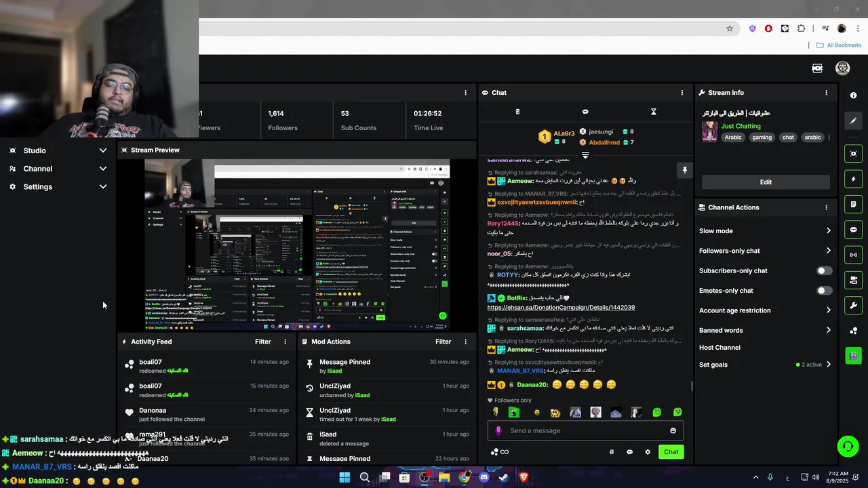Click the green support headset button
This screenshot has height=488, width=868.
(848, 446)
